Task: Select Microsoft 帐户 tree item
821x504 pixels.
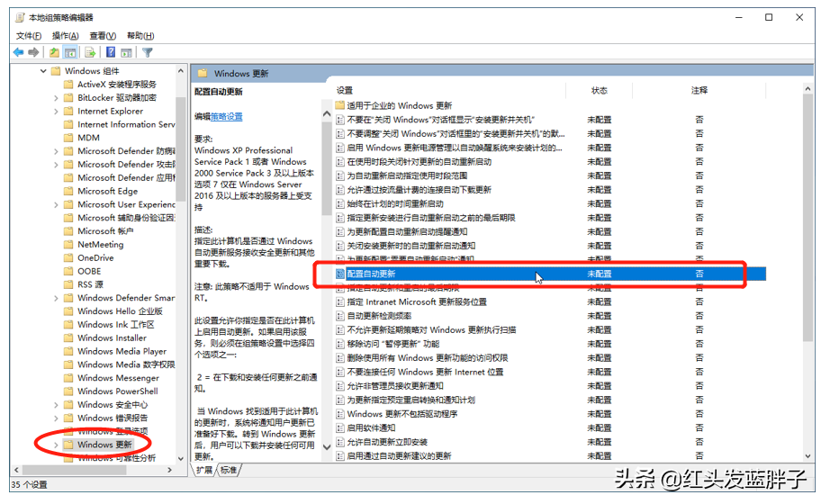Action: [x=105, y=230]
